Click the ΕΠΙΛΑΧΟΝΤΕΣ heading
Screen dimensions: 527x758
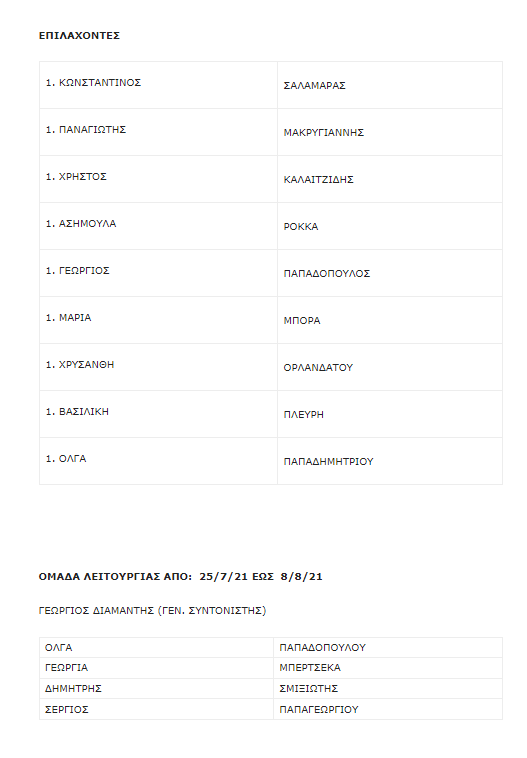coord(79,35)
